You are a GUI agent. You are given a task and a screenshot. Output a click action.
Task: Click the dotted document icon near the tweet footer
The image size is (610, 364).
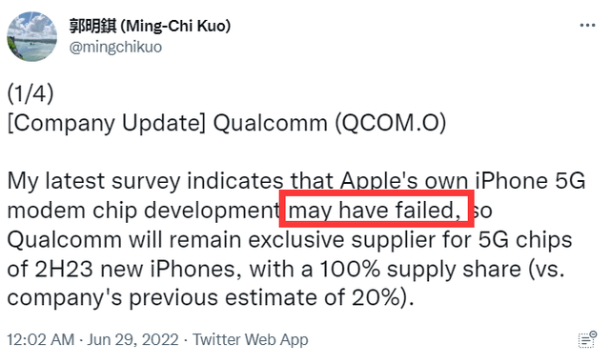tap(587, 339)
